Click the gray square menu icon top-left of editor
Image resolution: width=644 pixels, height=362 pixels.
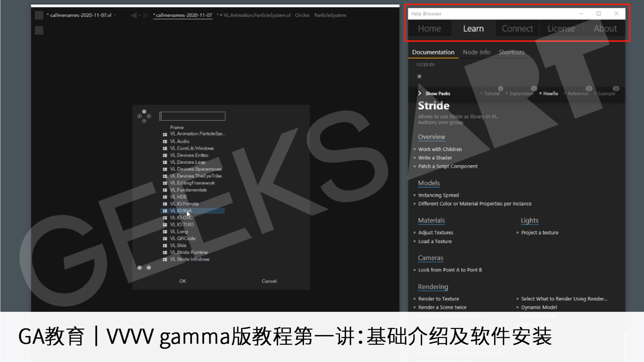point(39,15)
